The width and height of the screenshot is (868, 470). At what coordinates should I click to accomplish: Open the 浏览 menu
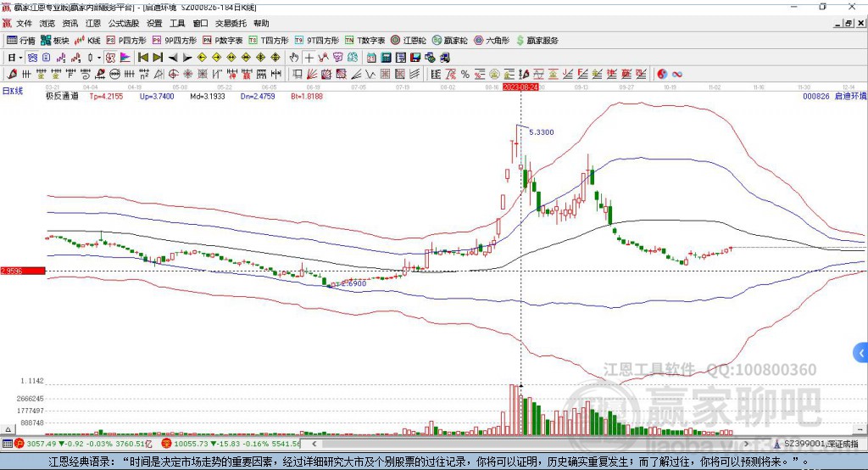(47, 23)
